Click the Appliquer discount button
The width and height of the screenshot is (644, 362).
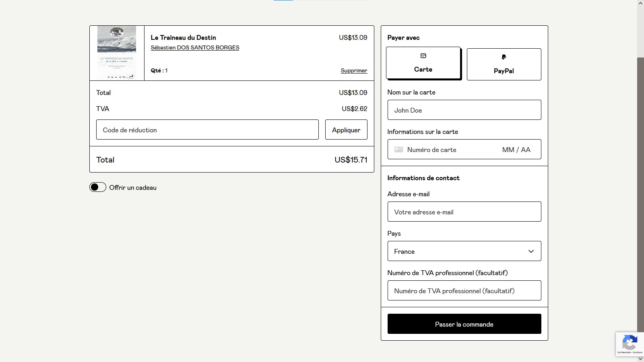pos(346,130)
